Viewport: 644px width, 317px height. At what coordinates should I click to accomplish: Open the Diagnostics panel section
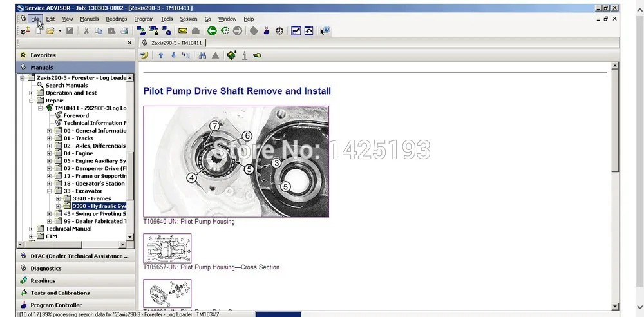pos(75,269)
